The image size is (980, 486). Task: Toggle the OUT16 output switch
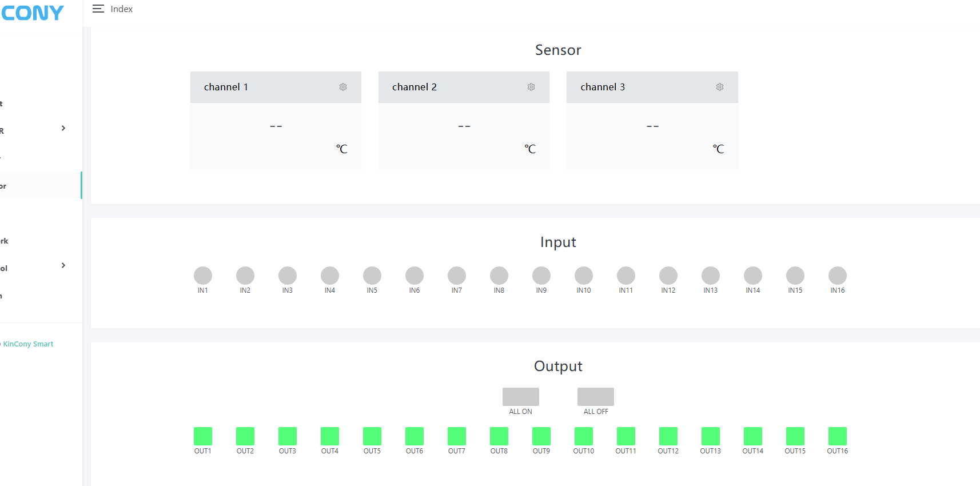pos(838,436)
